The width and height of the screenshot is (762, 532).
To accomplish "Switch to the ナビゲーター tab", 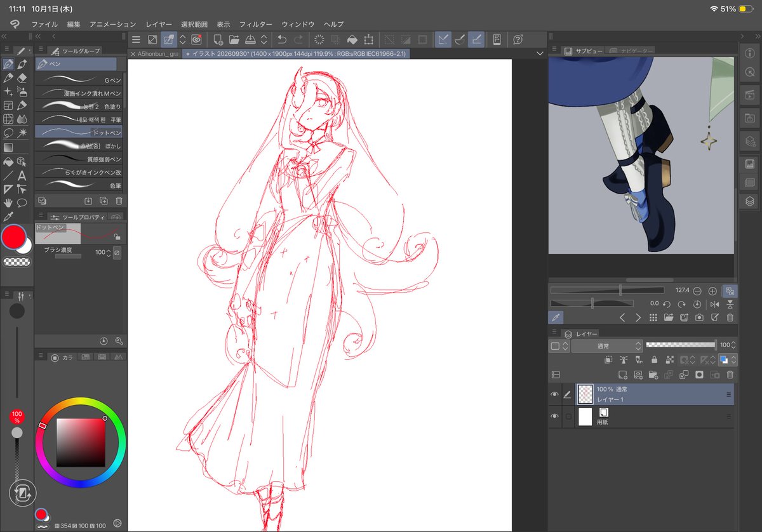I will (x=631, y=51).
